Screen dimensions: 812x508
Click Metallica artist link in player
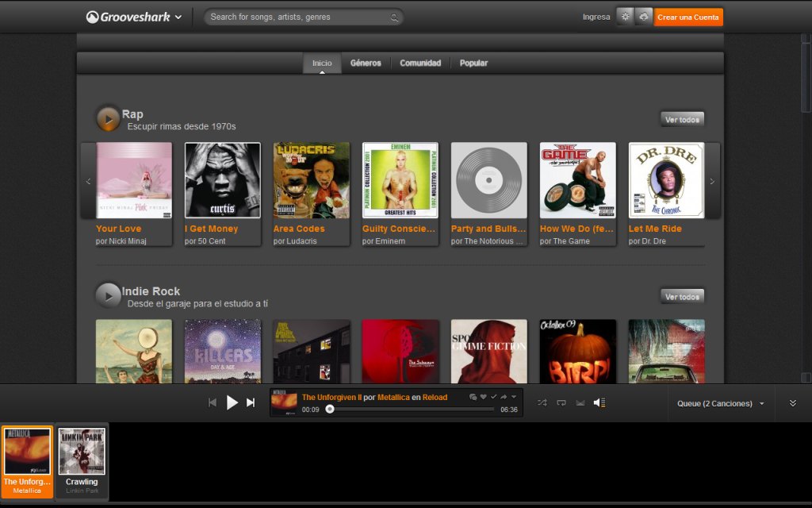tap(393, 398)
